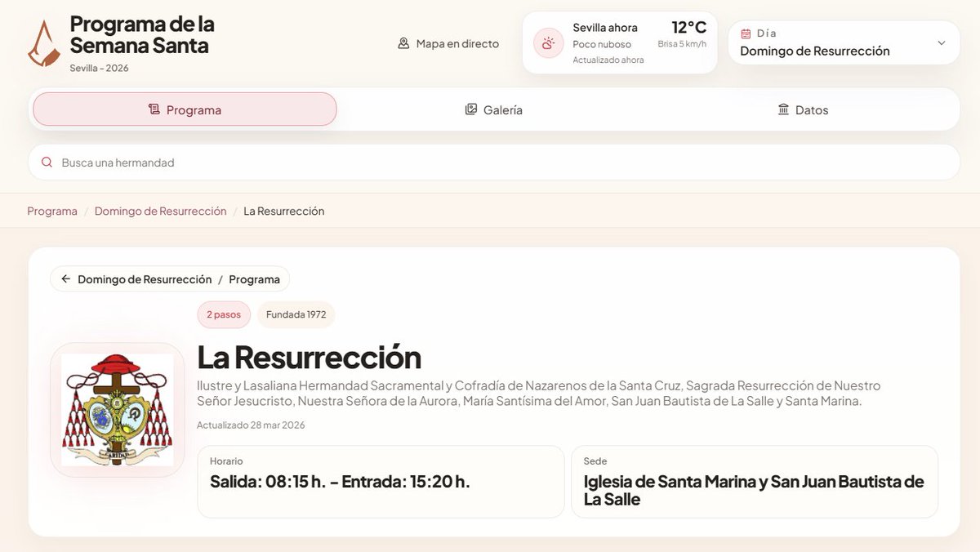The height and width of the screenshot is (552, 980).
Task: Click the scroll icon in Programa tab
Action: click(154, 109)
